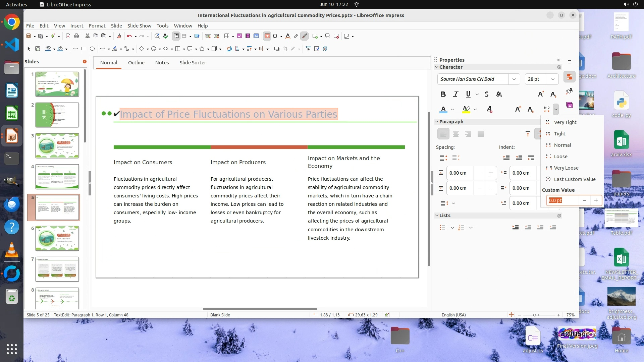Click the Shadow text effect icon
This screenshot has height=362, width=644.
499,95
